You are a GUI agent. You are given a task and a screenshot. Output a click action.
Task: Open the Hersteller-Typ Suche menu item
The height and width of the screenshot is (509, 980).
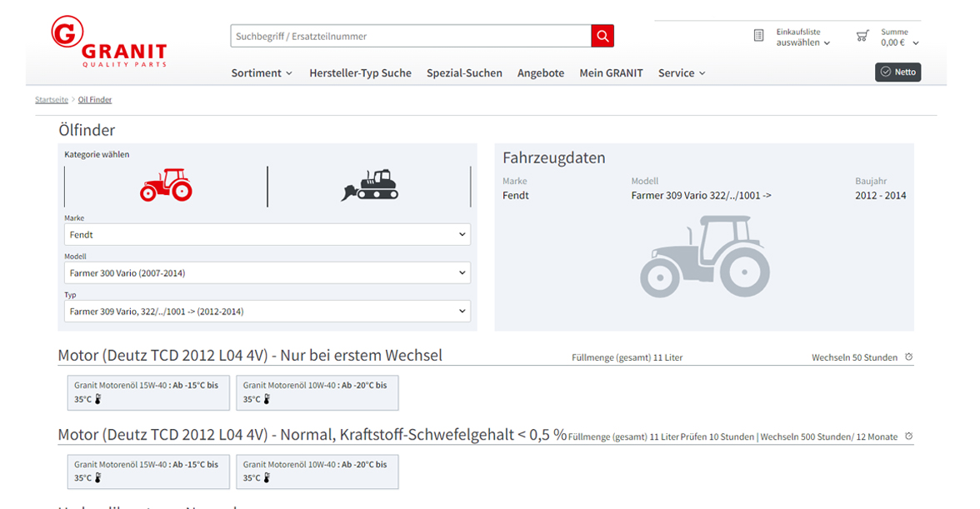point(360,73)
